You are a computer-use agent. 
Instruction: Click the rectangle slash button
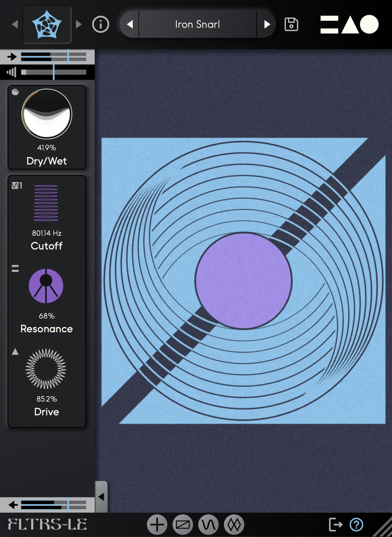[x=183, y=525]
